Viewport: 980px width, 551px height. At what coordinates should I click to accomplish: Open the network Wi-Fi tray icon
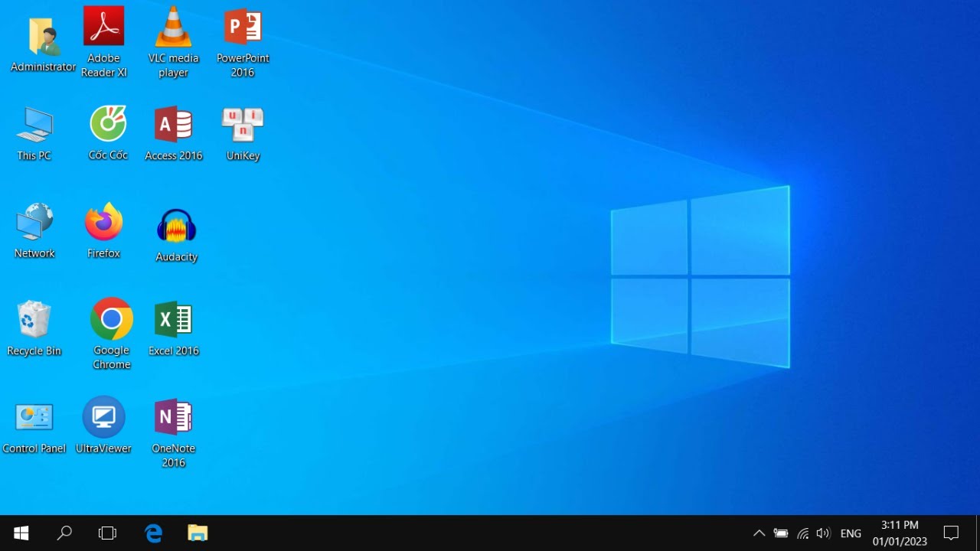point(802,533)
